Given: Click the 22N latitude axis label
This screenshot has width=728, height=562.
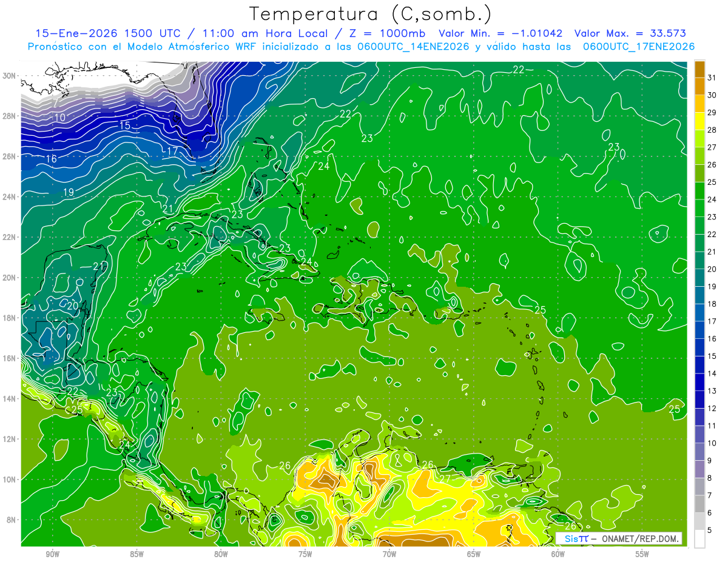Looking at the screenshot, I should (10, 237).
